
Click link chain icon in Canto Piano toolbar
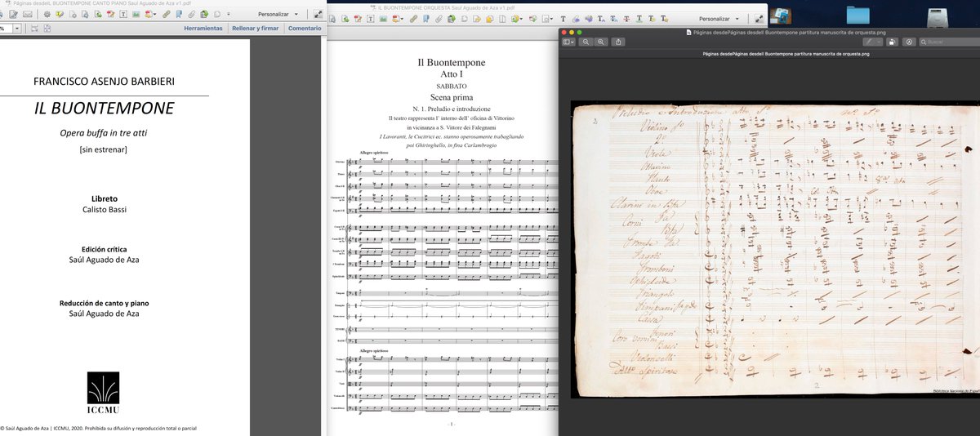point(166,14)
